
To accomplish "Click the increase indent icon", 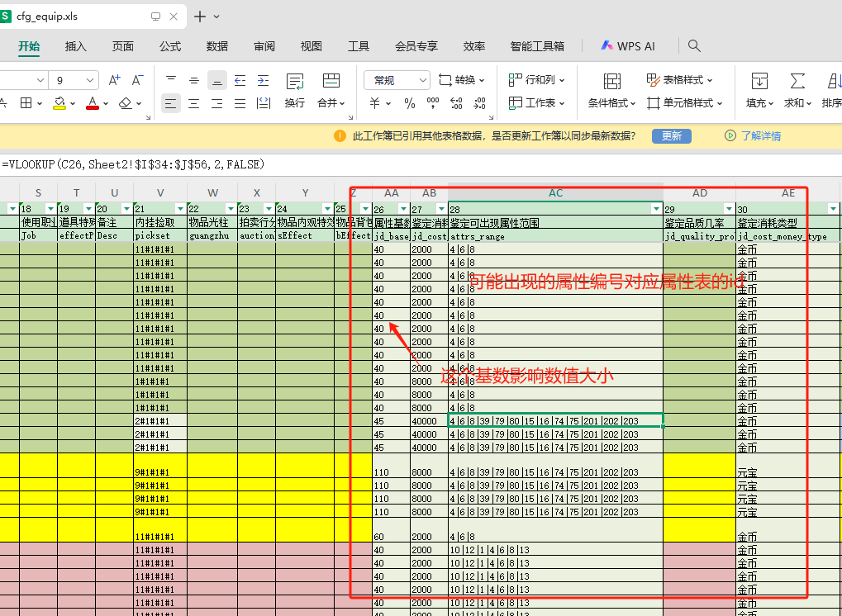I will (263, 80).
